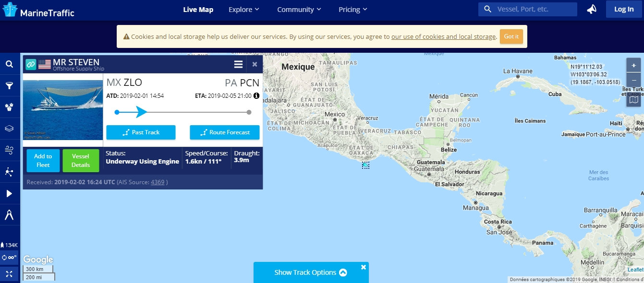The image size is (644, 283).
Task: Click the 1.6kn / 111° speed value
Action: pyautogui.click(x=203, y=161)
